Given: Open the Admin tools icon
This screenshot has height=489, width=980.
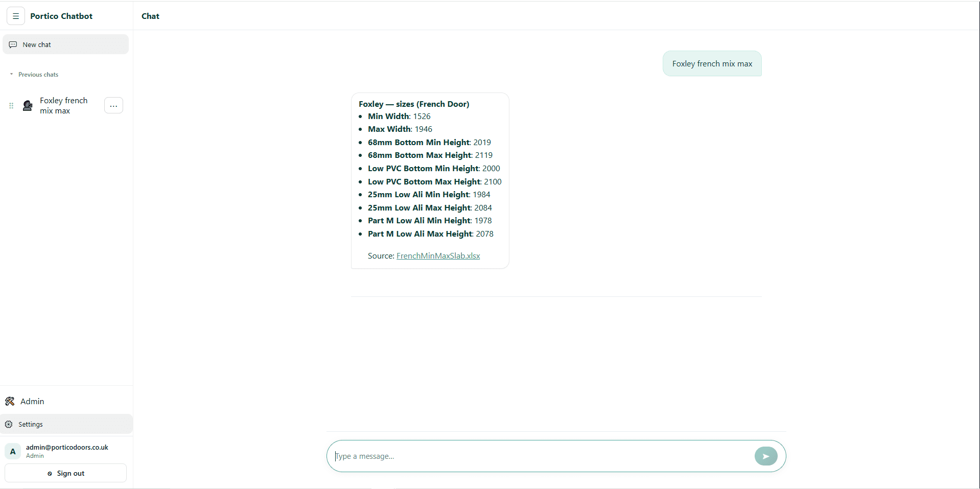Looking at the screenshot, I should [x=10, y=401].
